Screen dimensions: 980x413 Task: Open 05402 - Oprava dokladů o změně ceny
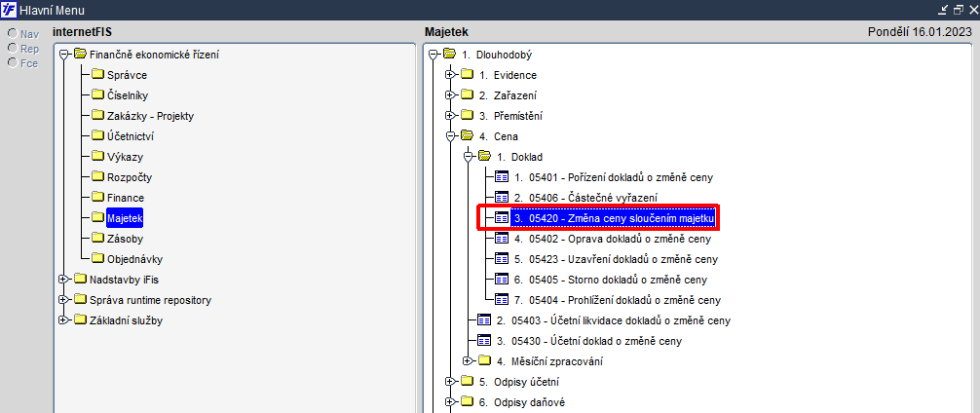[x=613, y=239]
